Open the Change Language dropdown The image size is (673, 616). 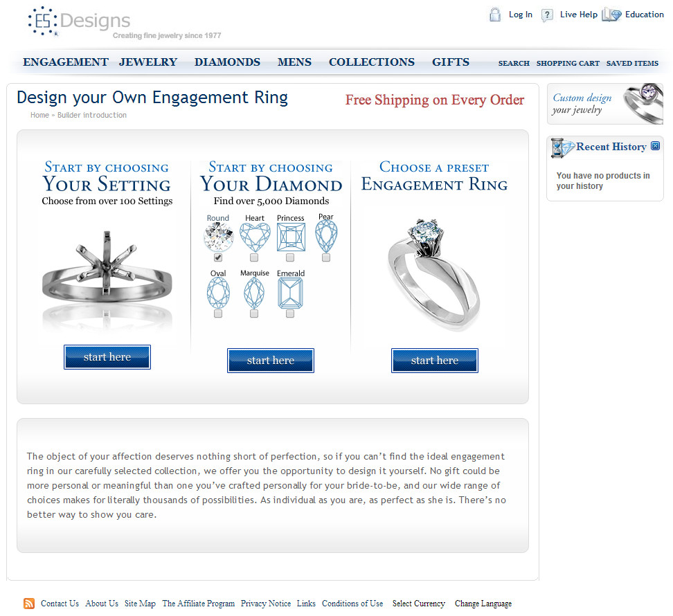pos(483,604)
